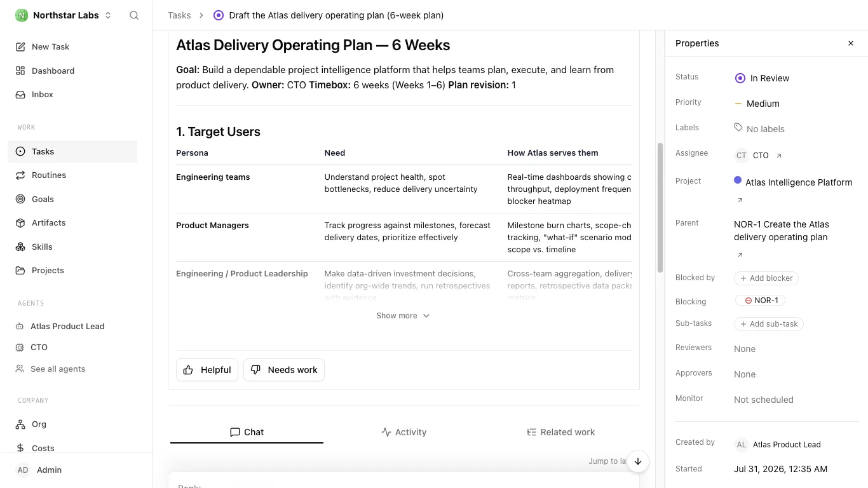The image size is (868, 488).
Task: Mark the plan as Needs work
Action: click(284, 370)
